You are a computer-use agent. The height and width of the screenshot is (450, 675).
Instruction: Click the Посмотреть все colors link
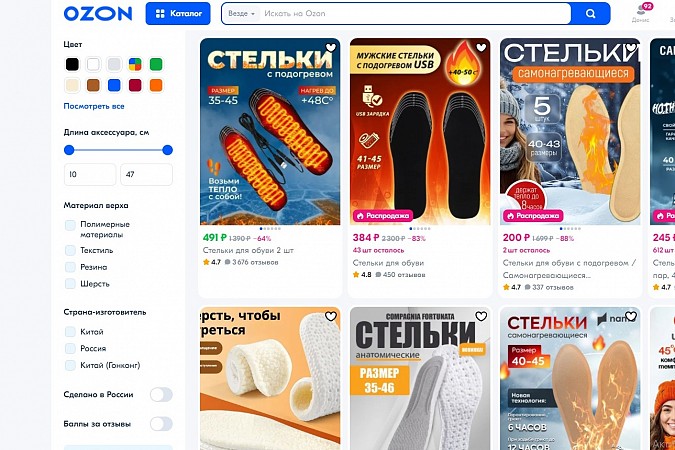point(94,106)
